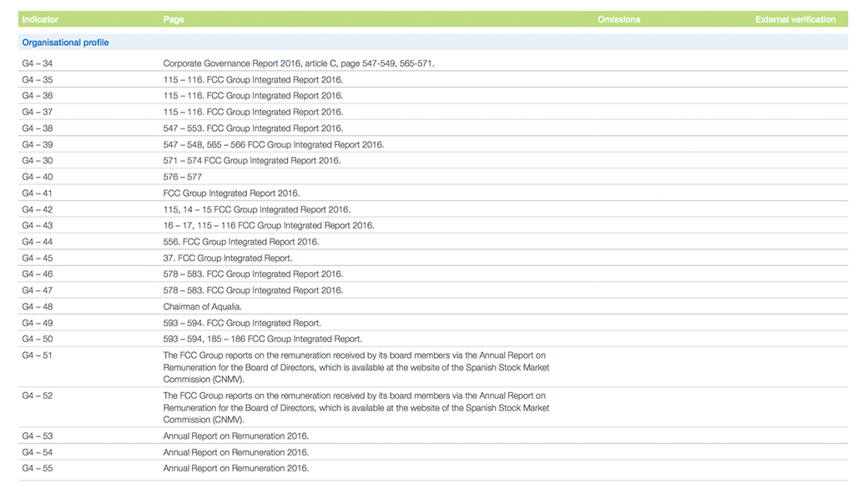Click 547 – 553 FCC Group Integrated Report text
The image size is (868, 503).
[253, 128]
